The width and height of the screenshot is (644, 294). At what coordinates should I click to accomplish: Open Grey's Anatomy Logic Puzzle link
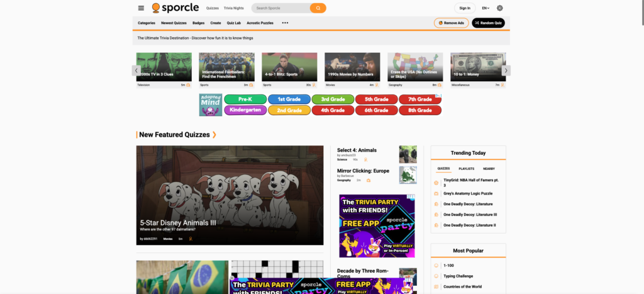pos(468,193)
